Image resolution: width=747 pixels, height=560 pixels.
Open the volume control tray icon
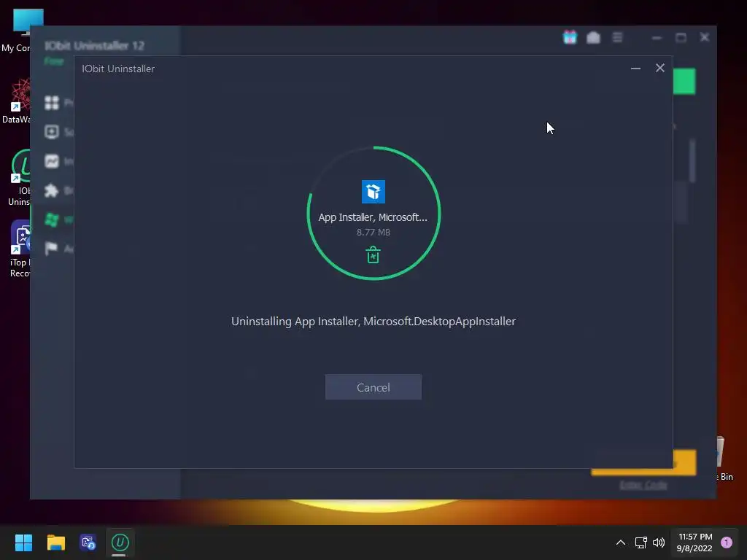click(x=659, y=542)
